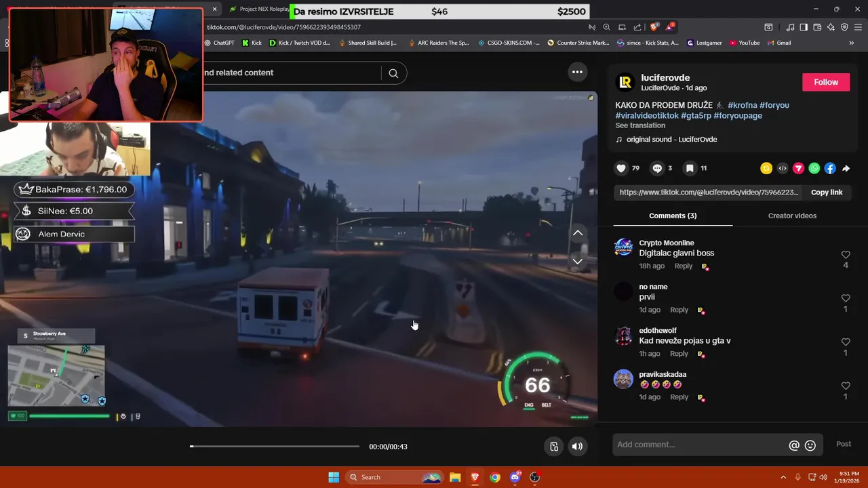
Task: Follow the luciferovde account
Action: [826, 82]
